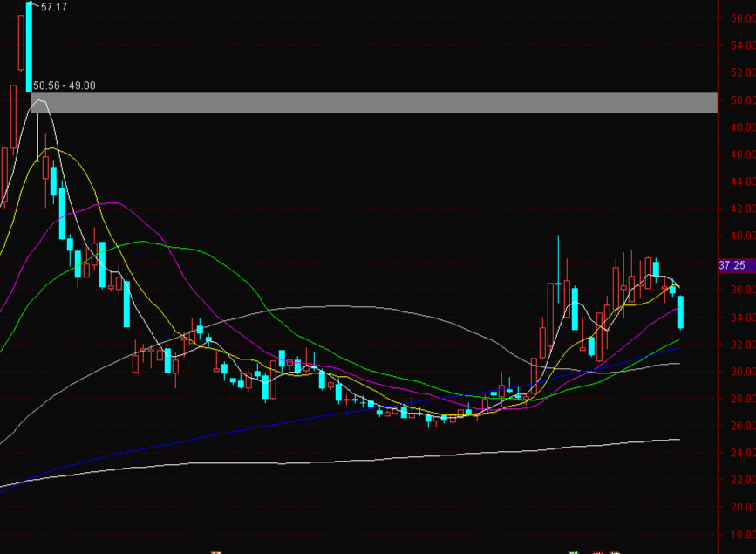Screen dimensions: 756x554
Task: Click the 30.00 price axis label
Action: [x=743, y=372]
